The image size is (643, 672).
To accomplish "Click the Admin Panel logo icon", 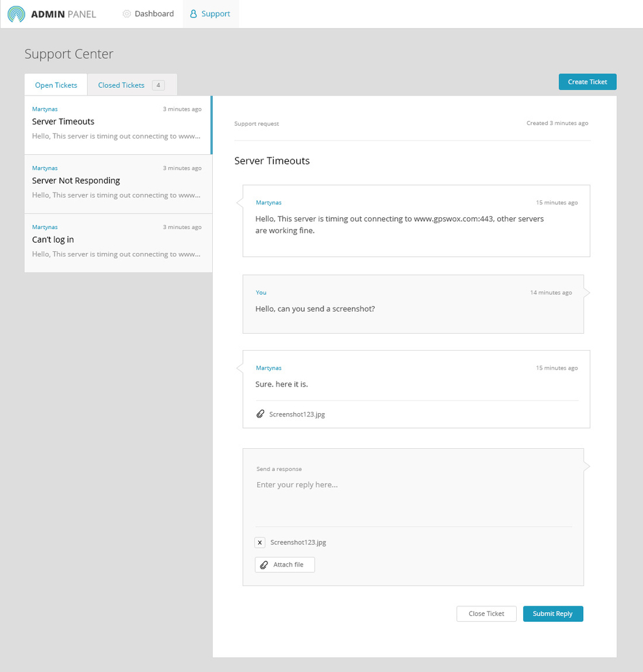I will (x=17, y=14).
